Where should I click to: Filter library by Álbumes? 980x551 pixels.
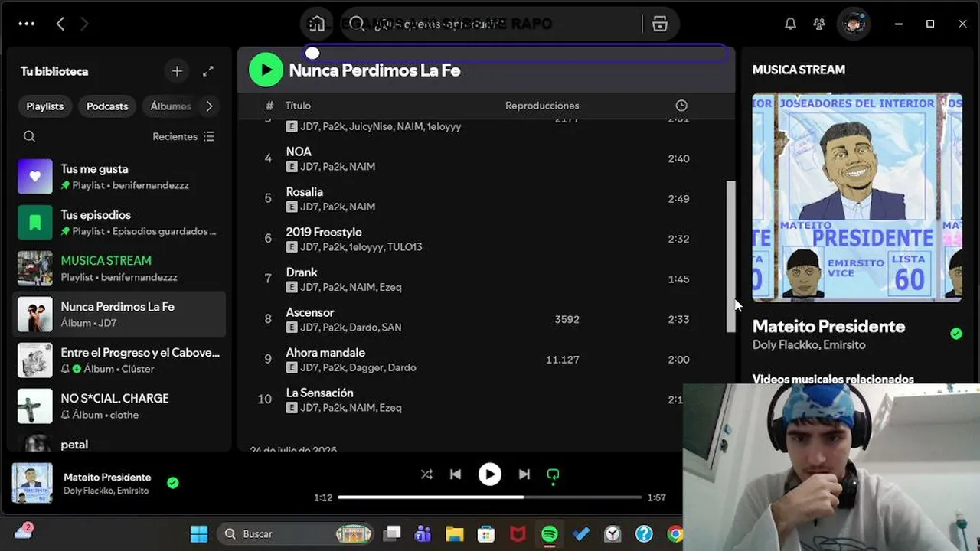tap(170, 106)
